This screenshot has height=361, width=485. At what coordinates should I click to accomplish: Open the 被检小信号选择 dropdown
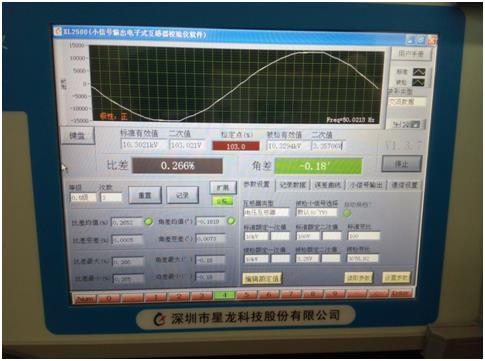(317, 212)
